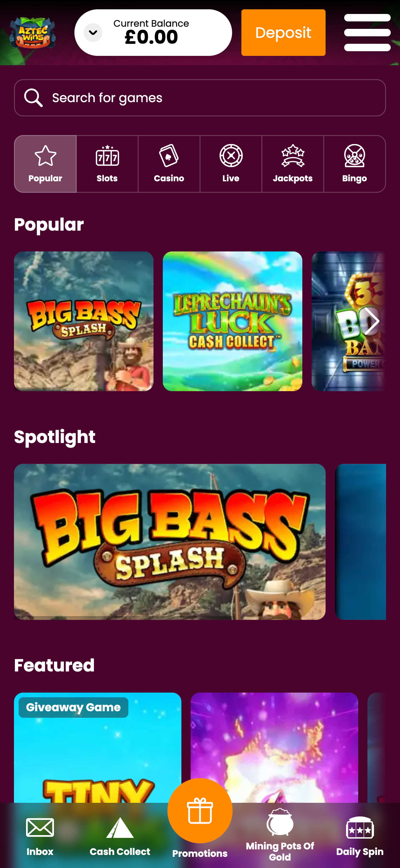
Task: Select the Slots category tab
Action: 107,164
